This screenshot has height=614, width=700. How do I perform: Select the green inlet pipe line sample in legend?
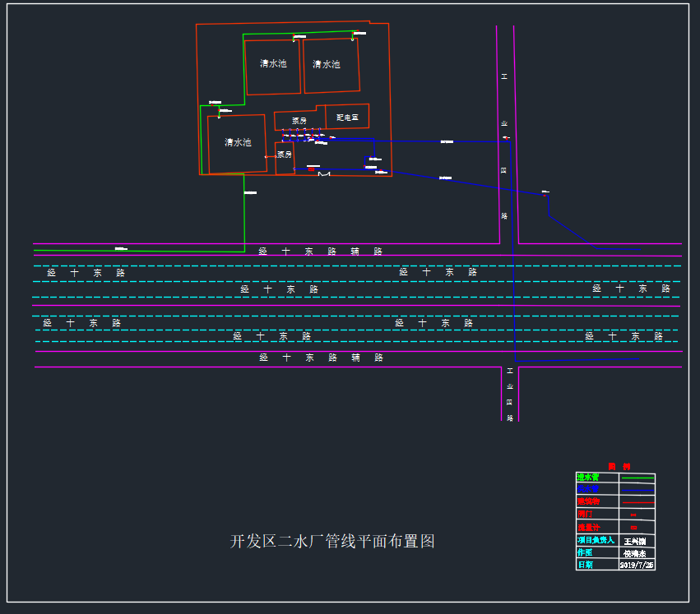tap(636, 477)
